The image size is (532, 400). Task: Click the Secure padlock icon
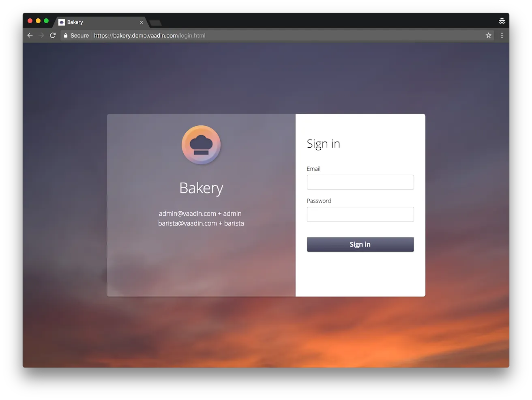(66, 36)
